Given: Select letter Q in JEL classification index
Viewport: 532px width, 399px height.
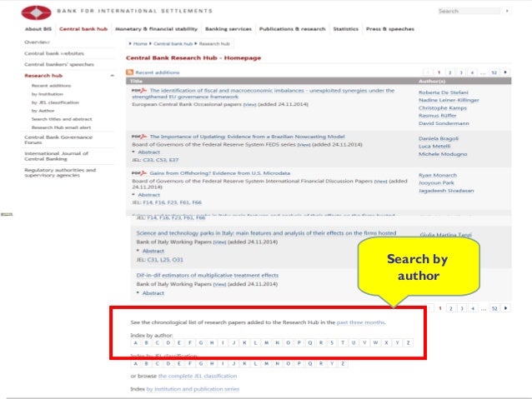Looking at the screenshot, I should [x=310, y=364].
